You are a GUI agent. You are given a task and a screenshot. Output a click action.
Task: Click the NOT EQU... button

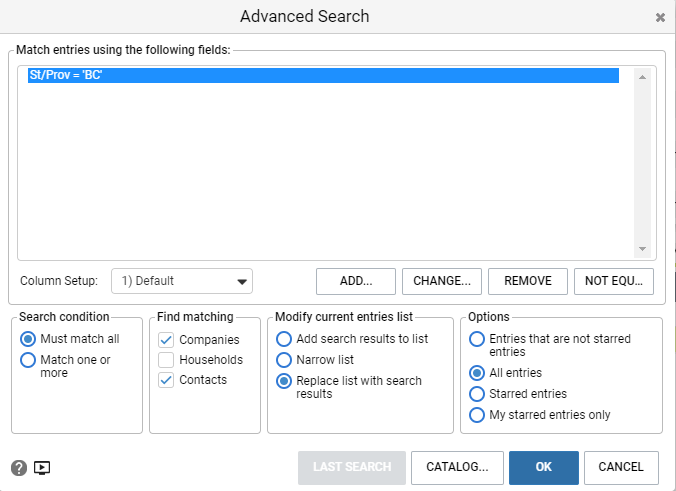614,281
